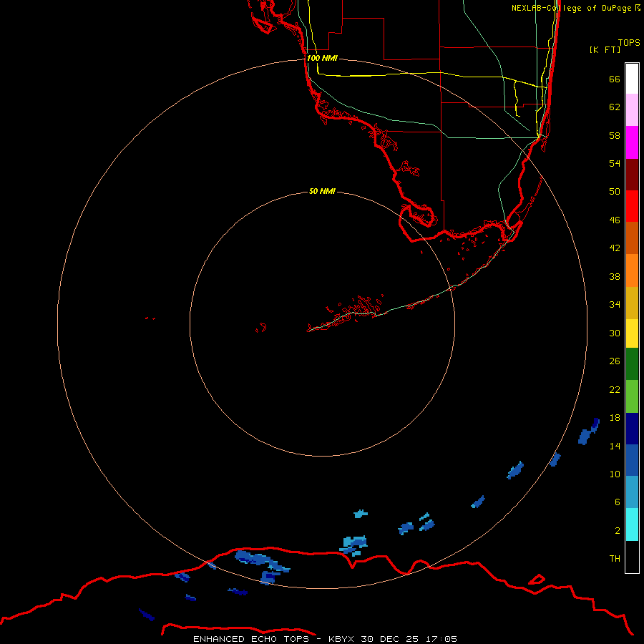Click the KBYX radar station identifier
This screenshot has width=644, height=644.
pyautogui.click(x=341, y=639)
